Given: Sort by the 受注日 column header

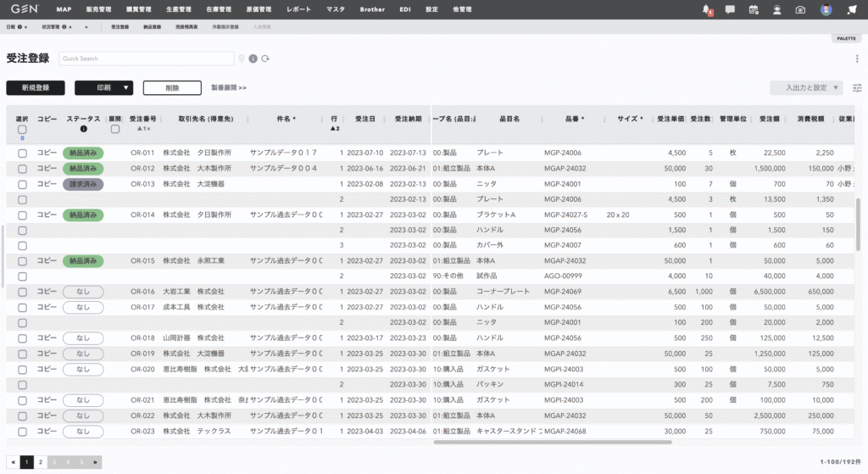Looking at the screenshot, I should pos(364,119).
